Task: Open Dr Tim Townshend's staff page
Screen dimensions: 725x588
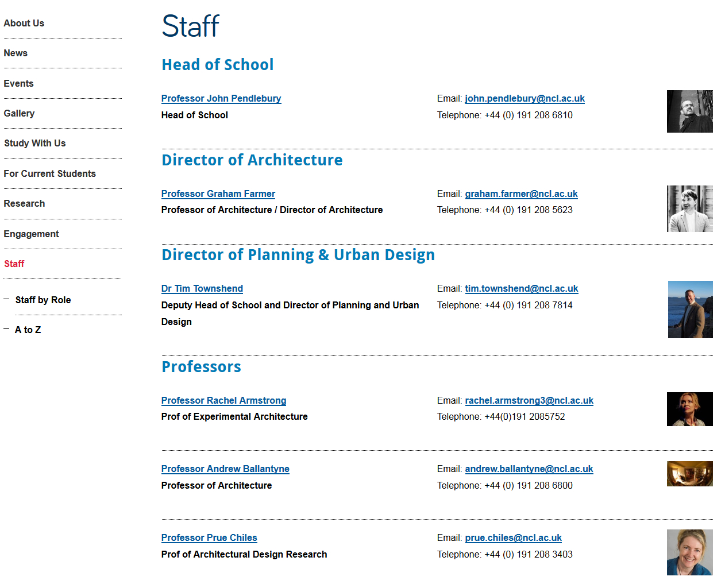Action: click(202, 288)
